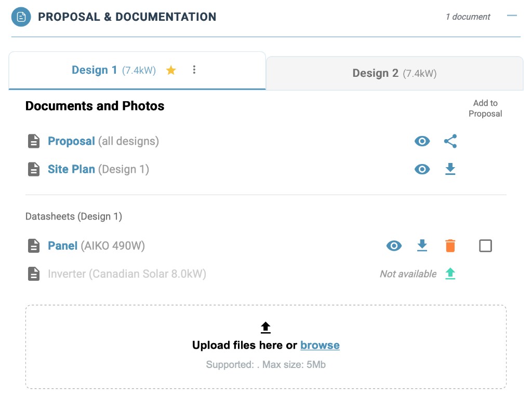
Task: Click the Inverter (Canadian Solar 8.0kW) entry
Action: click(127, 274)
